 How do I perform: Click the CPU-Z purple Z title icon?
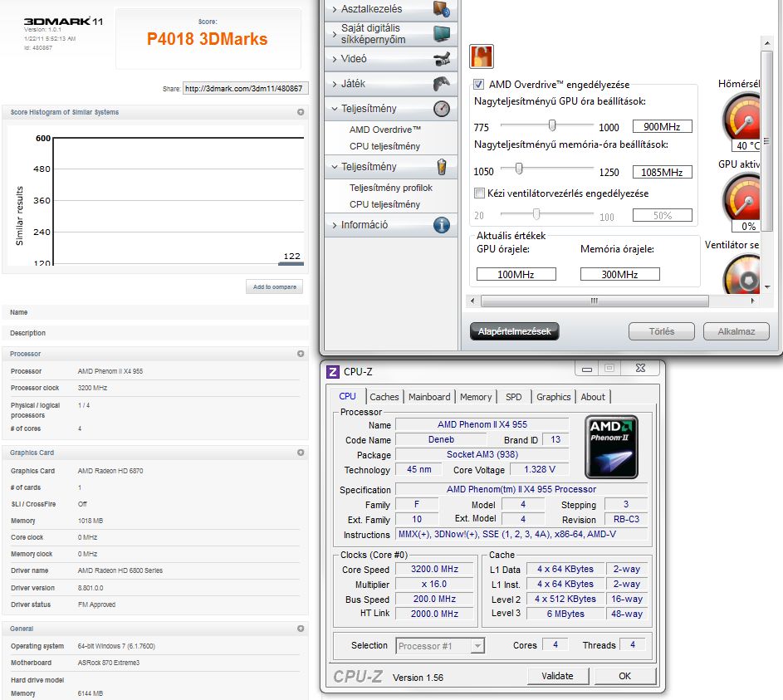333,372
